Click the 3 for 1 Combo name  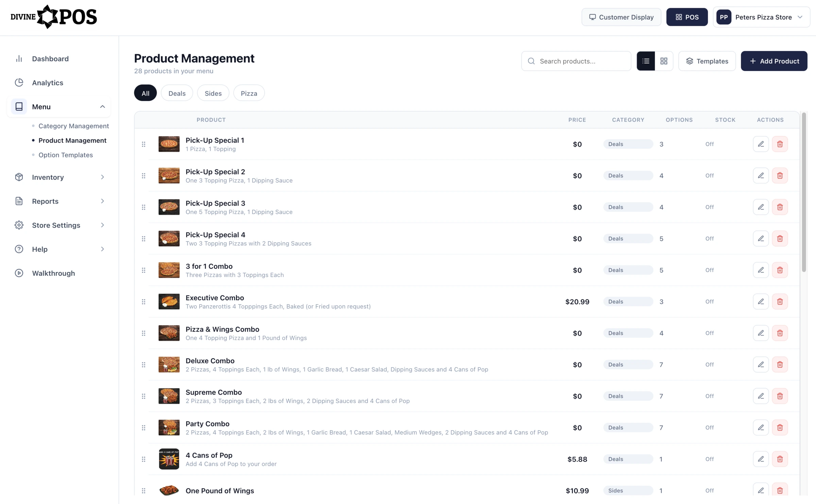pos(209,266)
